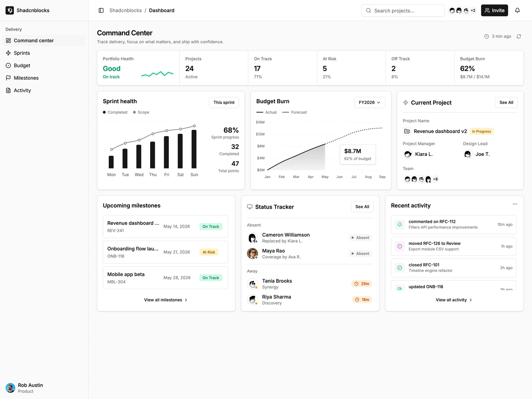Click the circle icon on moved RFC-126
532x399 pixels.
[x=400, y=246]
